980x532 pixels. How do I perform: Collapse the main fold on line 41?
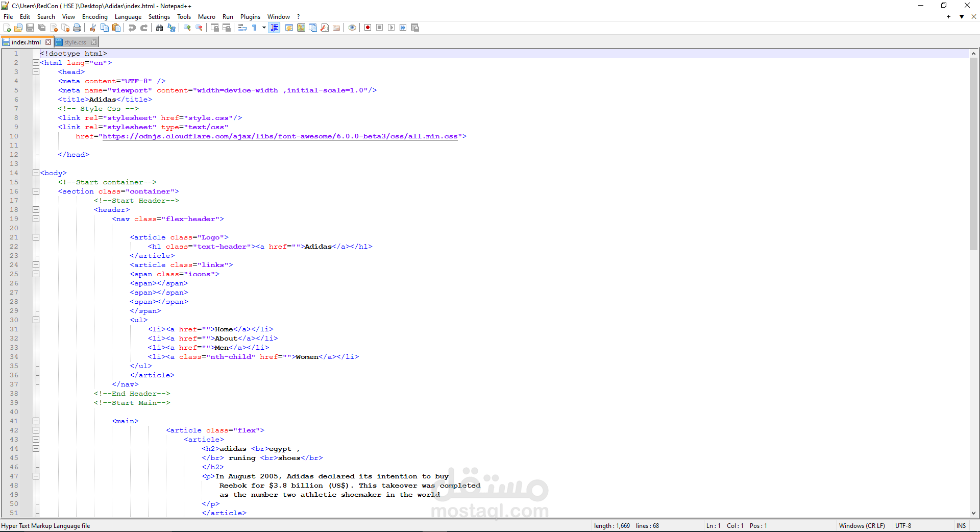click(x=36, y=421)
